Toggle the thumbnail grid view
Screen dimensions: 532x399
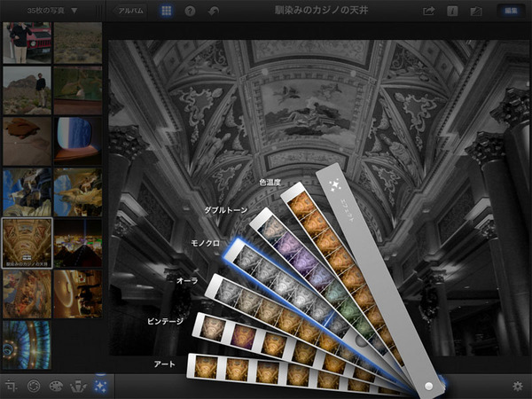tap(167, 11)
